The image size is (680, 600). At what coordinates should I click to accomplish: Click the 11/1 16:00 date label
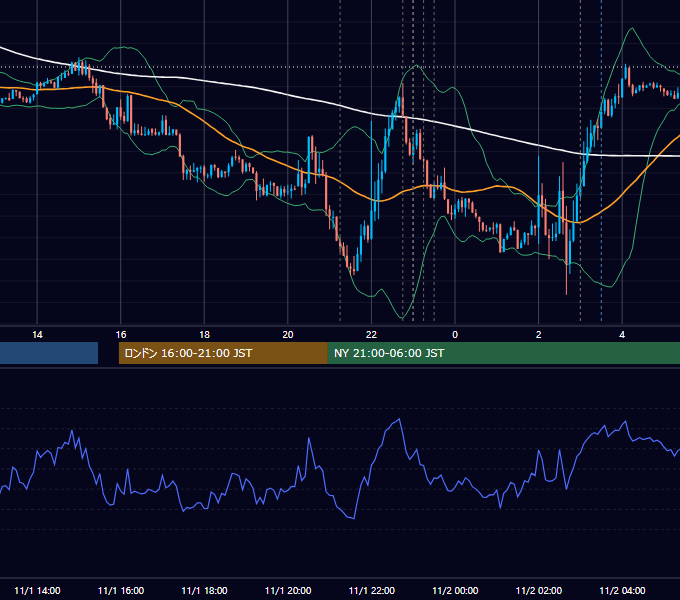pos(121,590)
